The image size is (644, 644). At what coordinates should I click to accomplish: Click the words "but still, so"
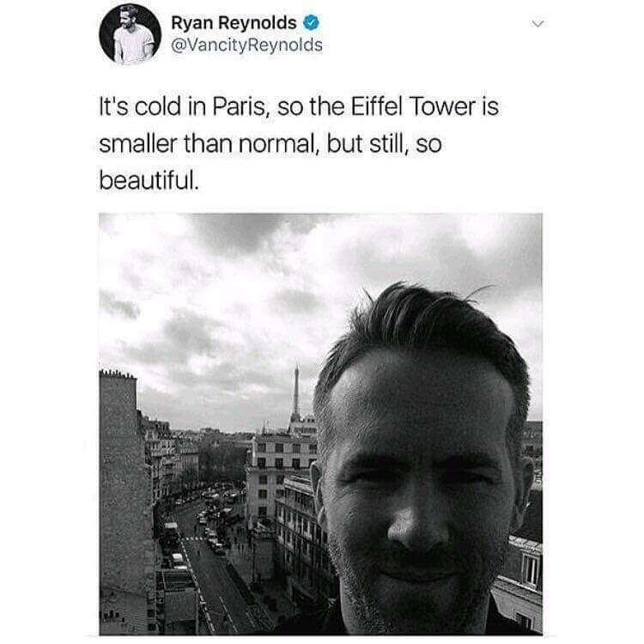click(x=384, y=143)
